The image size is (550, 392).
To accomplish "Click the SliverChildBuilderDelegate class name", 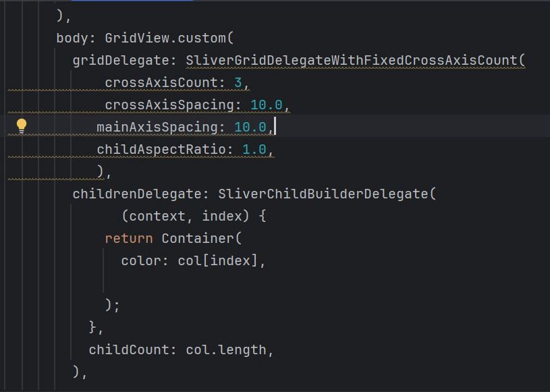I will tap(323, 194).
